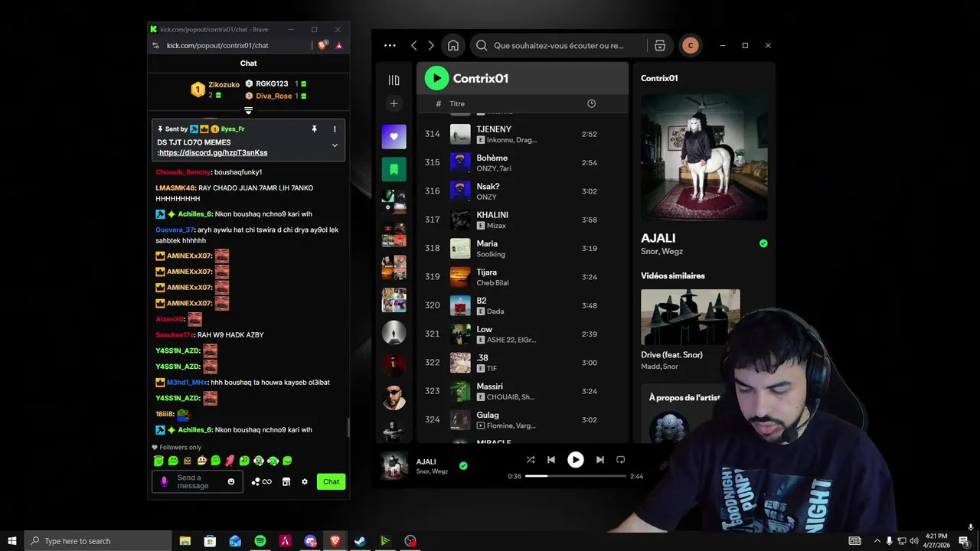The width and height of the screenshot is (980, 551).
Task: Skip to the next track in Spotify
Action: click(x=600, y=460)
